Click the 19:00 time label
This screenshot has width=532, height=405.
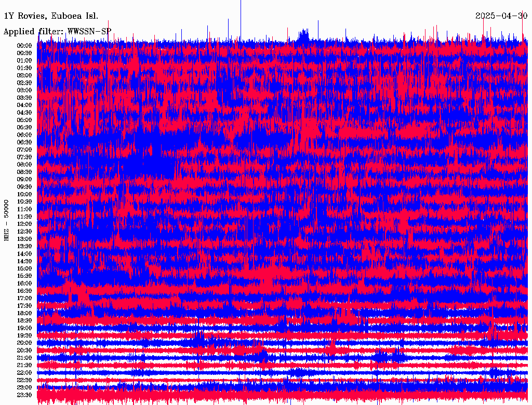(x=24, y=328)
